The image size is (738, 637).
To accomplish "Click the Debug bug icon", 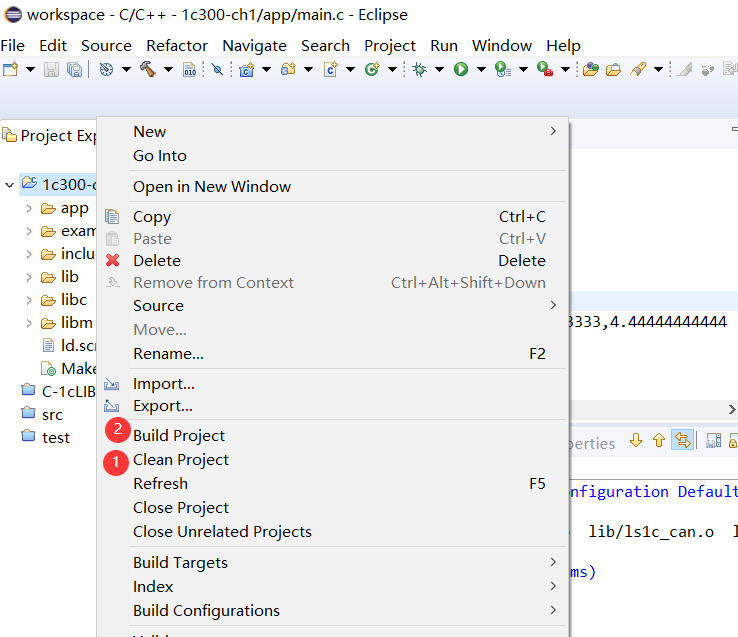I will pyautogui.click(x=419, y=70).
